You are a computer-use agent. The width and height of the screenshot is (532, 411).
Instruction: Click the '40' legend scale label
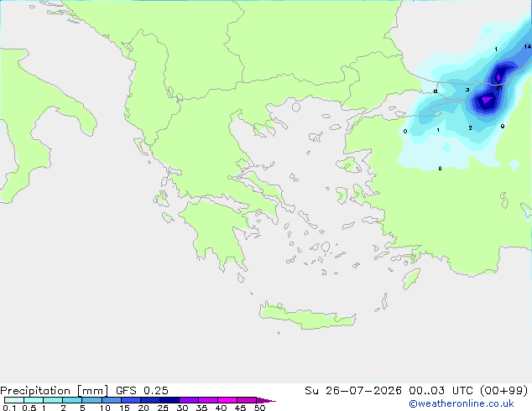point(221,408)
